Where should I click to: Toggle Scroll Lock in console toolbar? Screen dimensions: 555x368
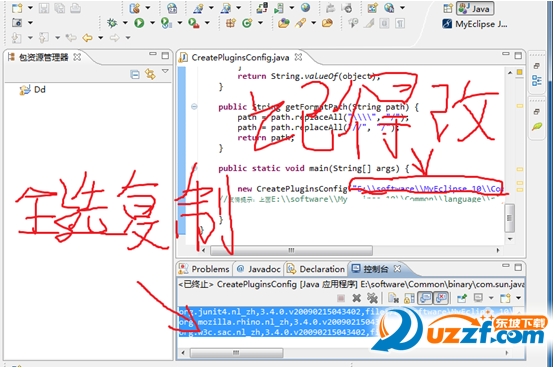pyautogui.click(x=409, y=298)
